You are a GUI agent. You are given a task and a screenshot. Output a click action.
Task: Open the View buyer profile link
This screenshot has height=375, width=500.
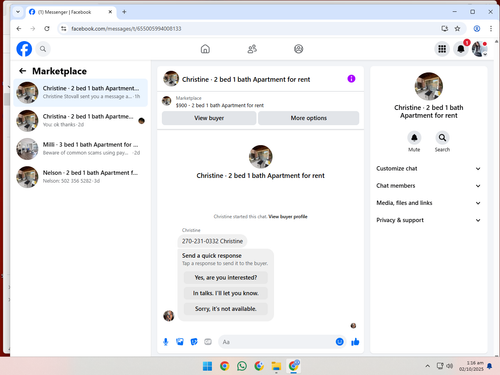point(288,217)
